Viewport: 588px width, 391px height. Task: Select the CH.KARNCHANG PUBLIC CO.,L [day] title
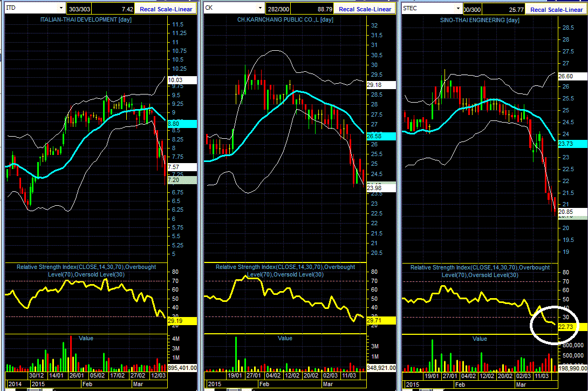pos(285,19)
